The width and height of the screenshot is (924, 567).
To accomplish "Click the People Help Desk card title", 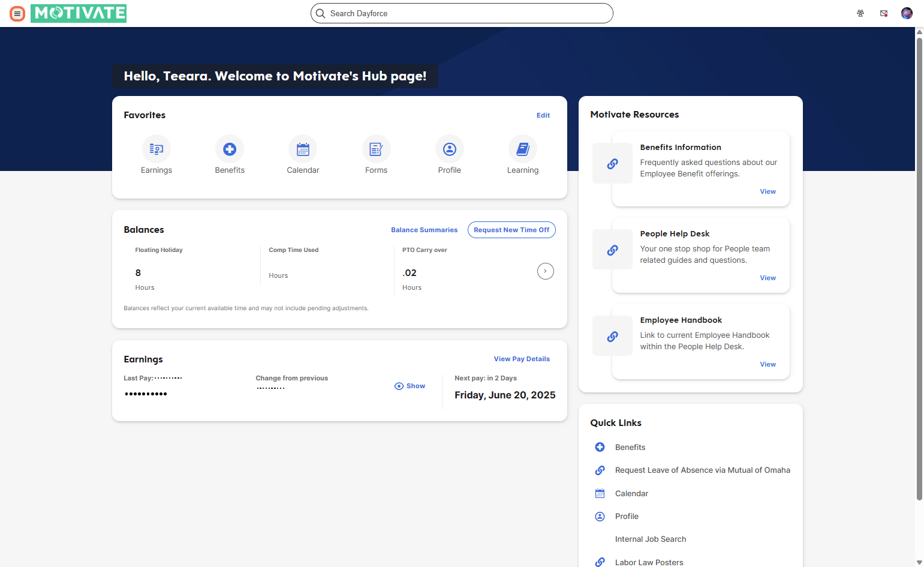I will pyautogui.click(x=675, y=233).
